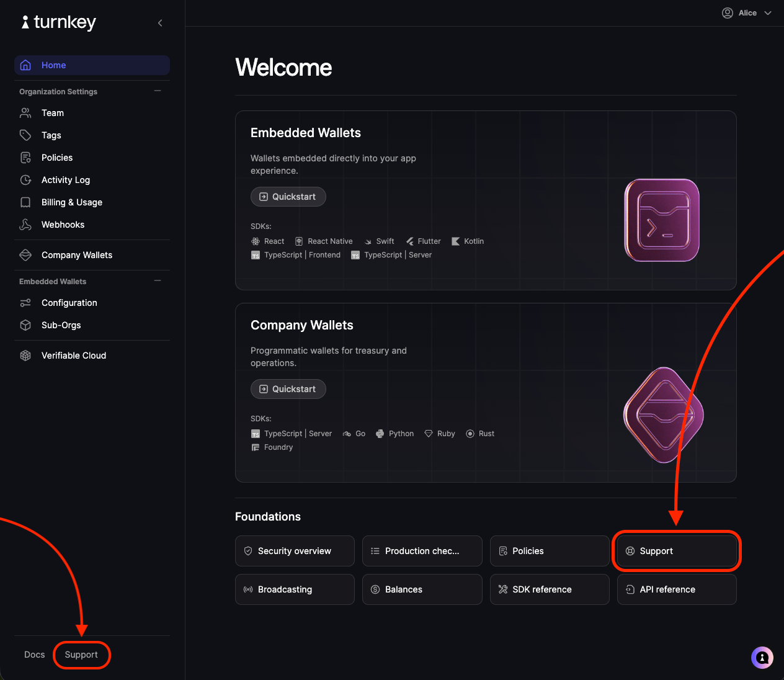
Task: Click the Support link in sidebar footer
Action: click(x=81, y=655)
